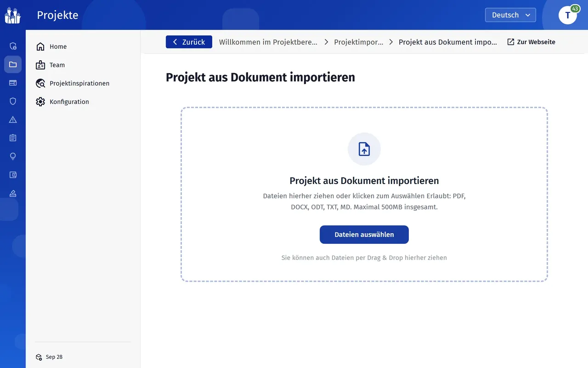Click the Dateien auswählen button
588x368 pixels.
[x=364, y=235]
